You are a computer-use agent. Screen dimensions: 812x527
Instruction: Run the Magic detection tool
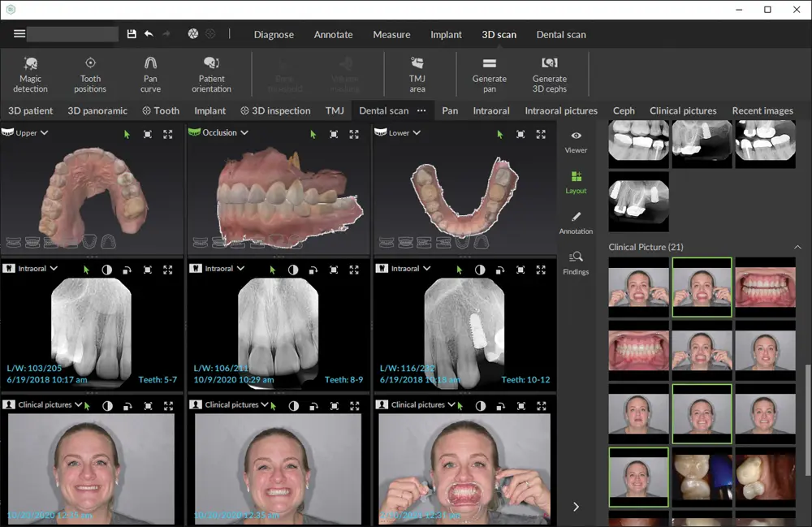(30, 74)
